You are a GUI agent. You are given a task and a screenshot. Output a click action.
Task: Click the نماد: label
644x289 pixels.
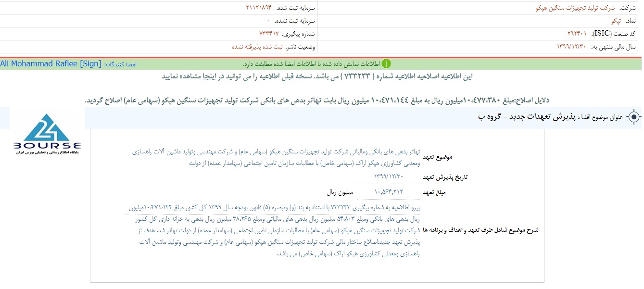click(x=631, y=21)
